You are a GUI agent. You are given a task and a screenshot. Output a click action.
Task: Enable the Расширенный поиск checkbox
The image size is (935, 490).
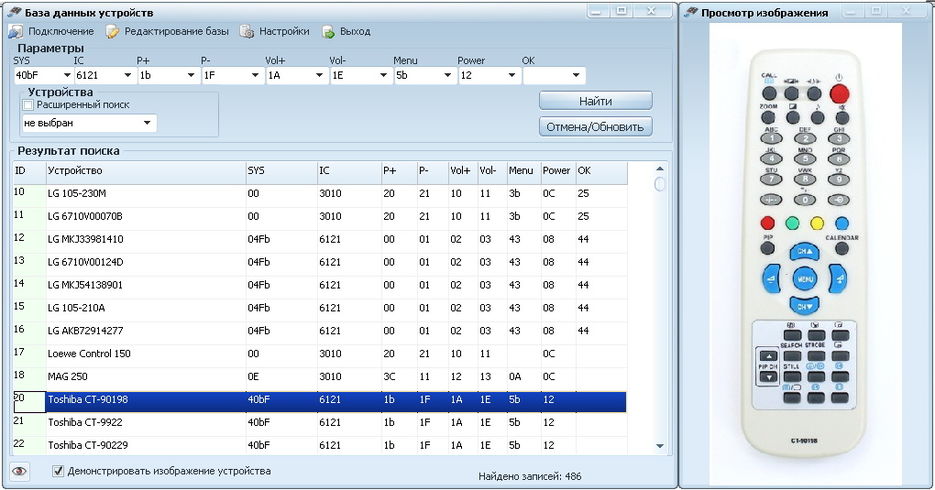(28, 105)
